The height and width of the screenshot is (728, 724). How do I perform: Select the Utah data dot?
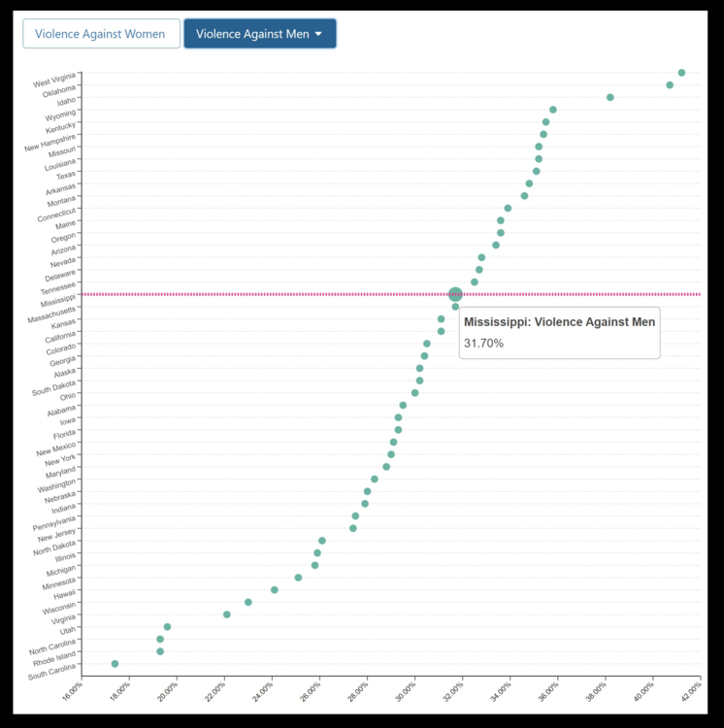[x=167, y=627]
